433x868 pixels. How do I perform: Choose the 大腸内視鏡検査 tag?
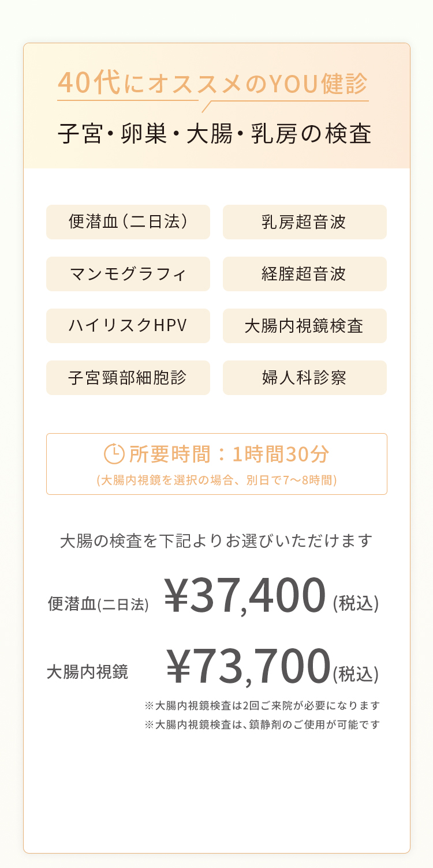pos(305,326)
